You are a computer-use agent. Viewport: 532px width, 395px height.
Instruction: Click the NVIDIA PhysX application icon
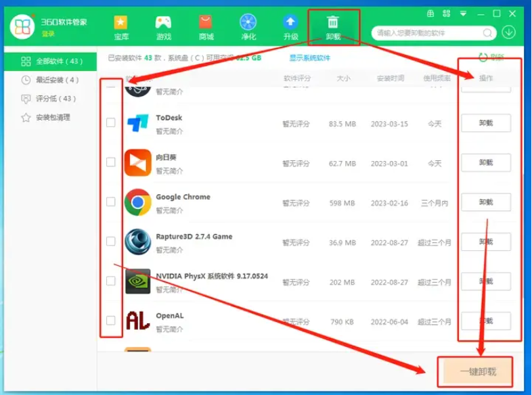pos(138,281)
